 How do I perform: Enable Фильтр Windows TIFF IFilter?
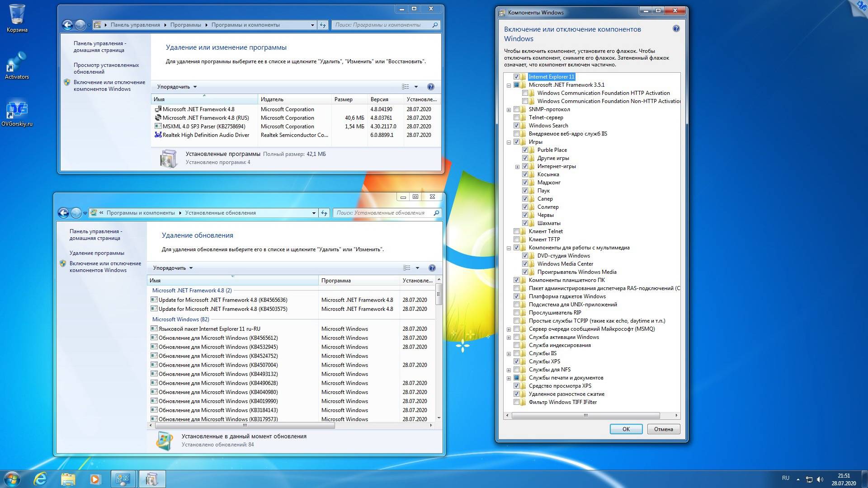click(516, 402)
